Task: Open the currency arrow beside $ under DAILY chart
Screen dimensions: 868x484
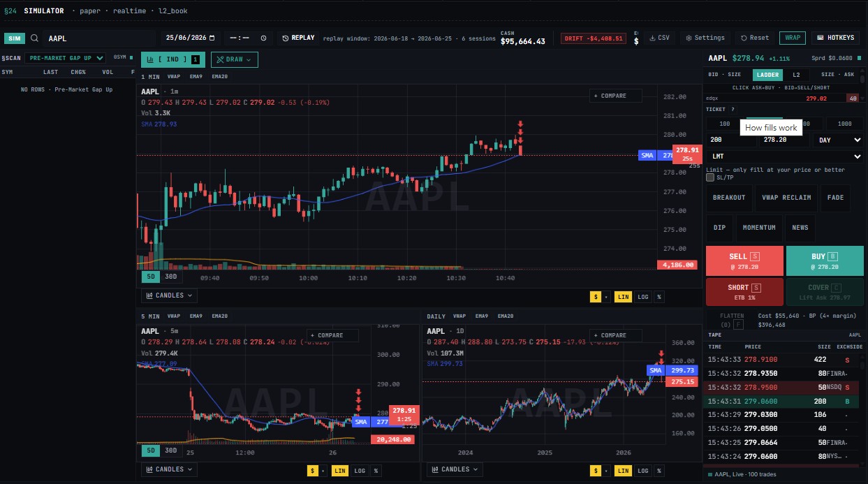Action: (606, 471)
